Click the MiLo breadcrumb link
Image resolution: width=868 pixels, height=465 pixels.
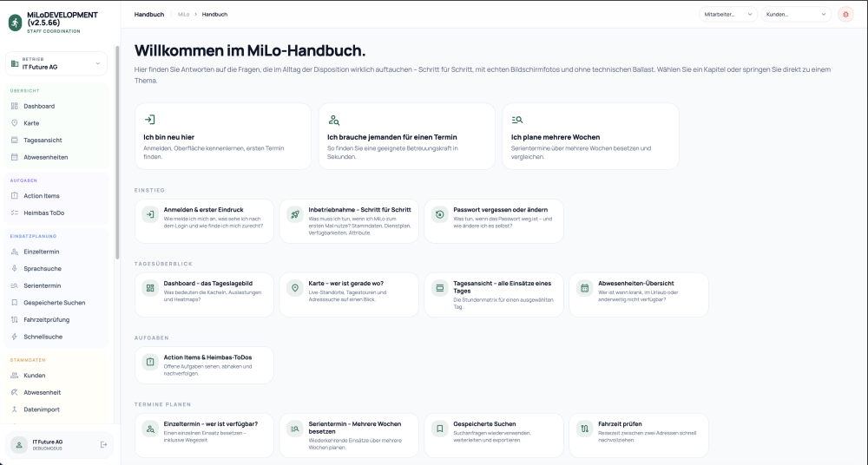183,15
